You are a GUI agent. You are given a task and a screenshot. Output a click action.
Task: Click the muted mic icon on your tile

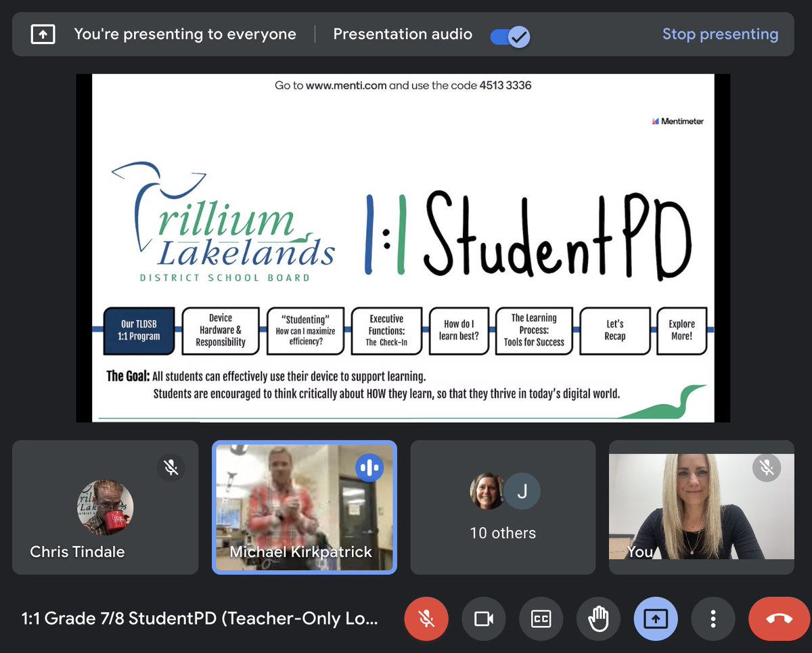767,467
